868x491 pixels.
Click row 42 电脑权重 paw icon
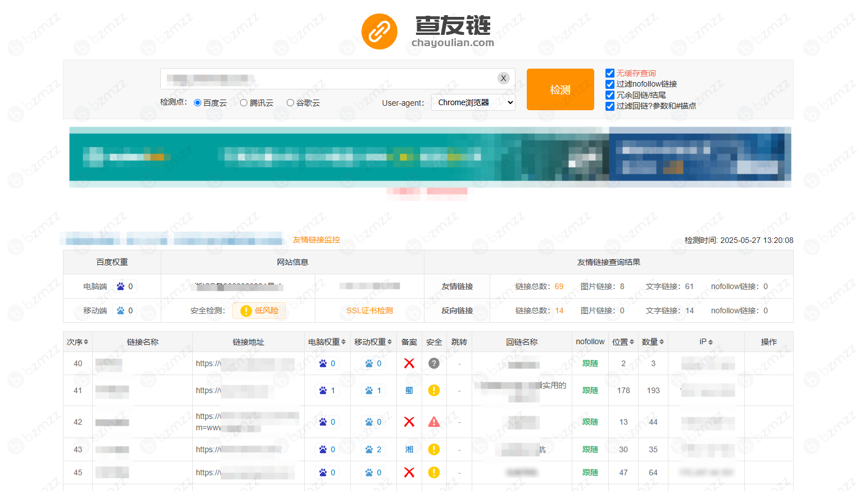pyautogui.click(x=323, y=422)
